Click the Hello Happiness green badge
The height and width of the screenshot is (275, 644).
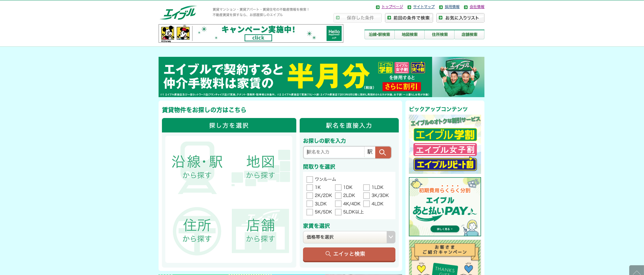[334, 34]
